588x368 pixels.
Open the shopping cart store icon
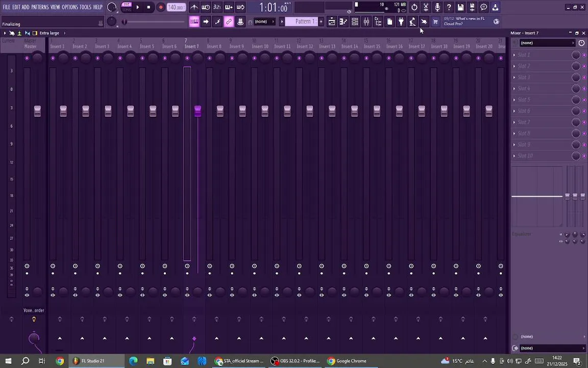pyautogui.click(x=435, y=22)
